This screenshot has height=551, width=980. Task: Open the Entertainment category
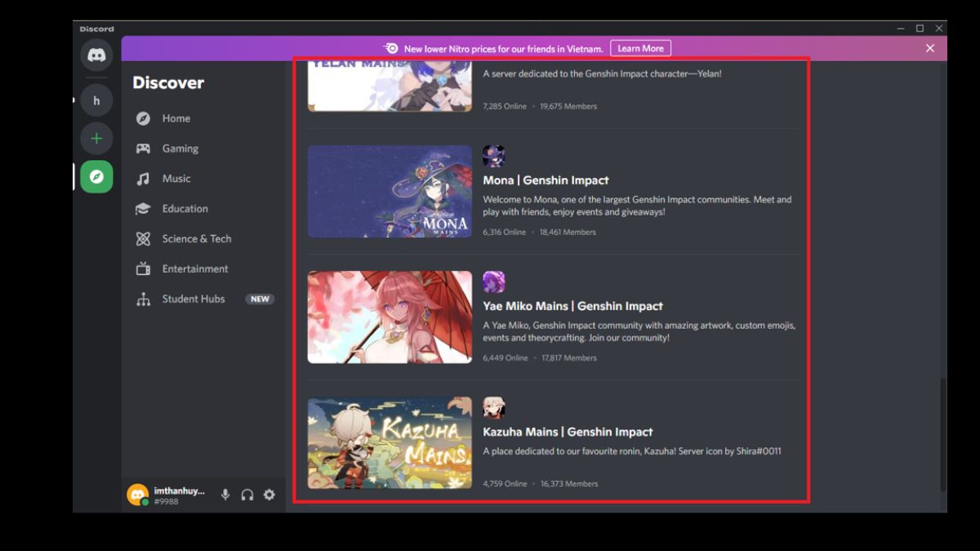point(195,269)
